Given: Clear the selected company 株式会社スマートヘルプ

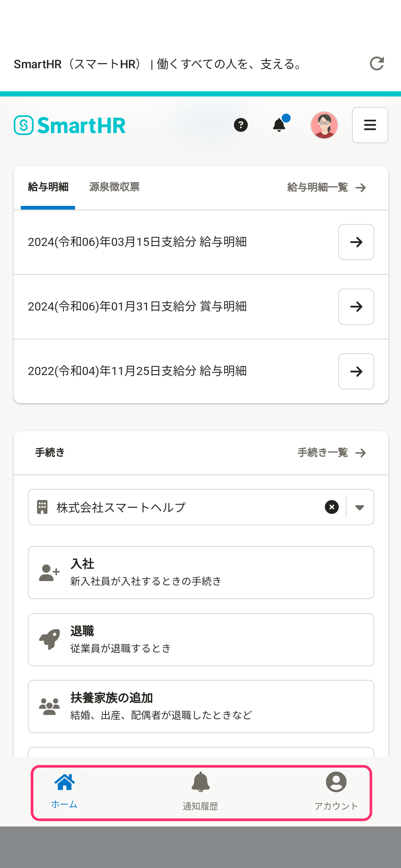Looking at the screenshot, I should point(332,507).
